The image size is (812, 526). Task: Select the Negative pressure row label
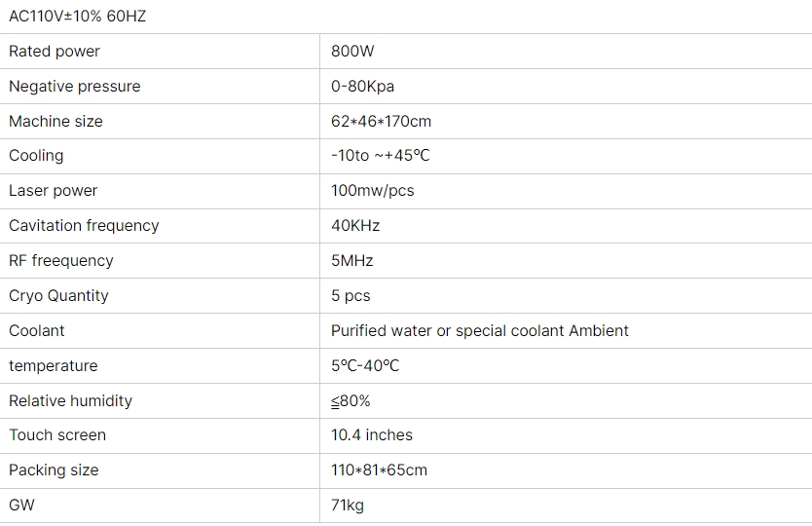75,86
